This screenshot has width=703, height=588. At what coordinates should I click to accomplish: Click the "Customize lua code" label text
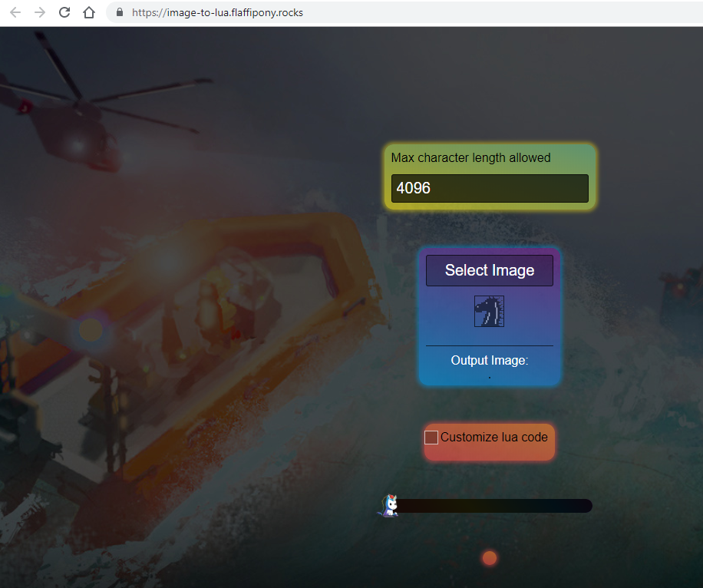click(494, 438)
